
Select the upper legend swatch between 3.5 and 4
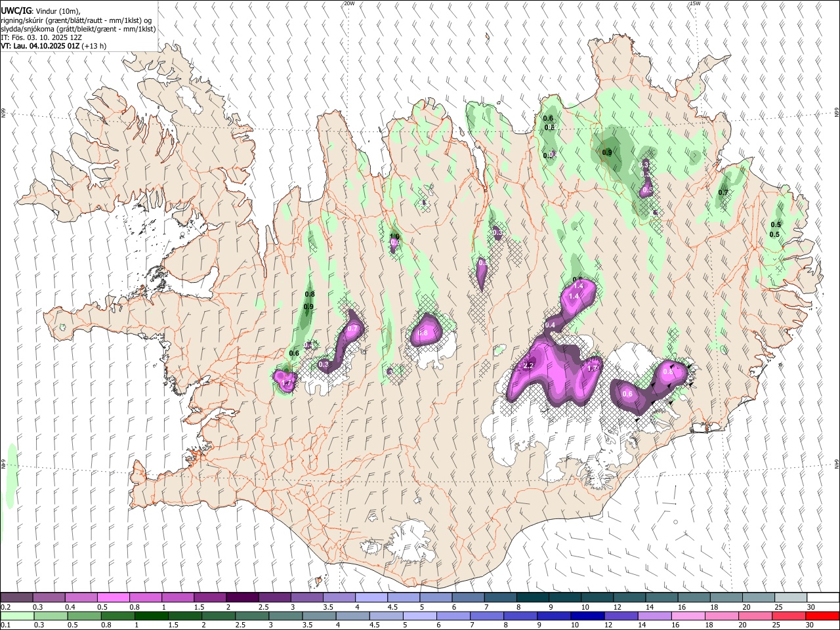click(339, 598)
